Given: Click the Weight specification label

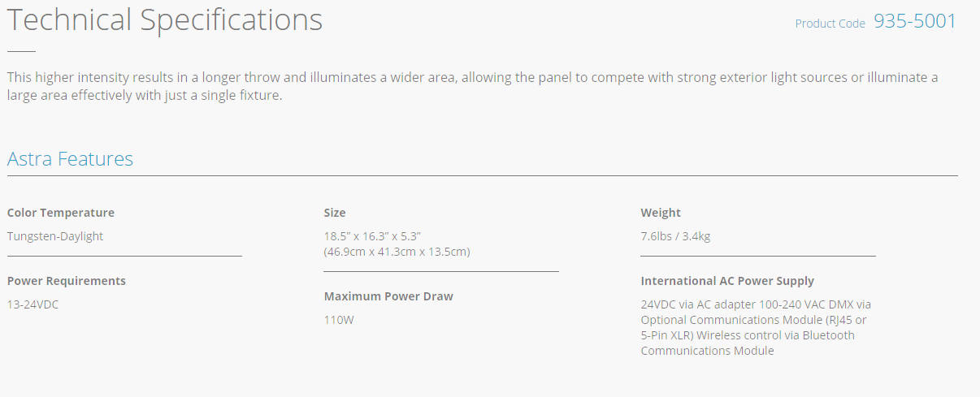Looking at the screenshot, I should (661, 213).
